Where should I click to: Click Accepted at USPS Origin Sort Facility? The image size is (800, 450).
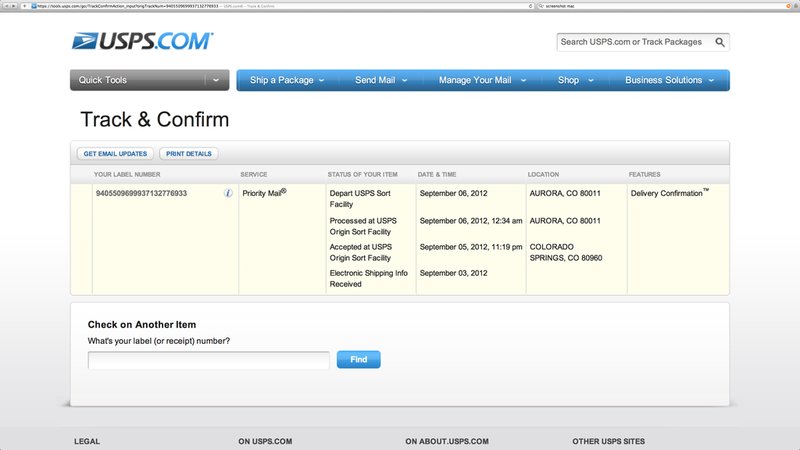click(x=361, y=252)
